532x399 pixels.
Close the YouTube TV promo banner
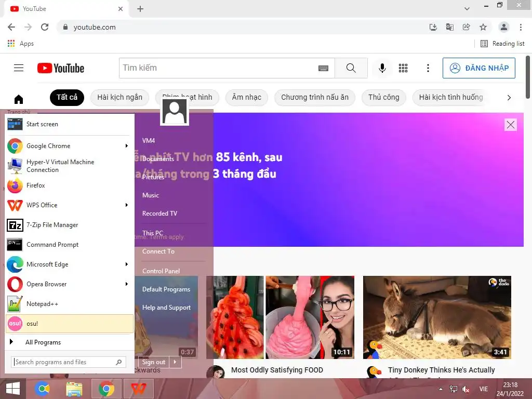coord(511,125)
